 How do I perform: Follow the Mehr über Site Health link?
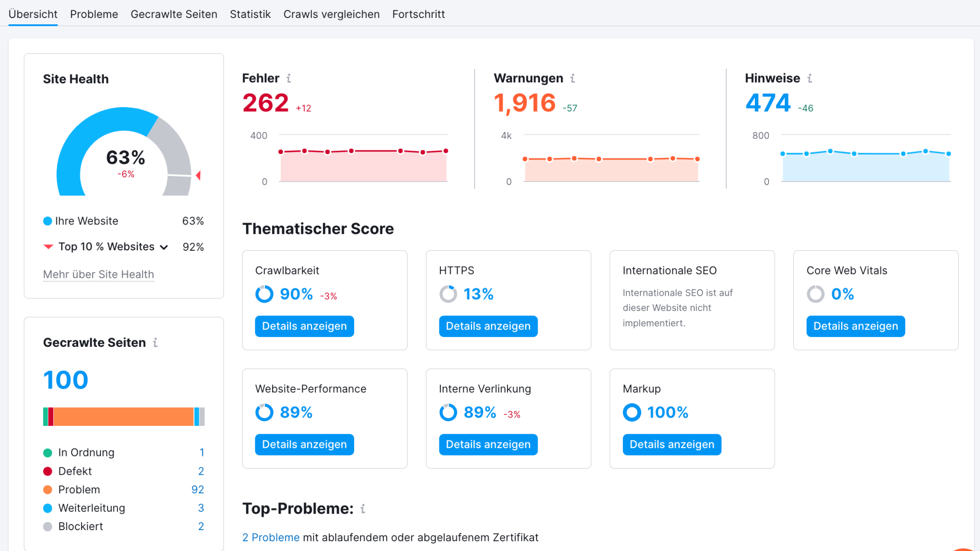click(x=98, y=275)
